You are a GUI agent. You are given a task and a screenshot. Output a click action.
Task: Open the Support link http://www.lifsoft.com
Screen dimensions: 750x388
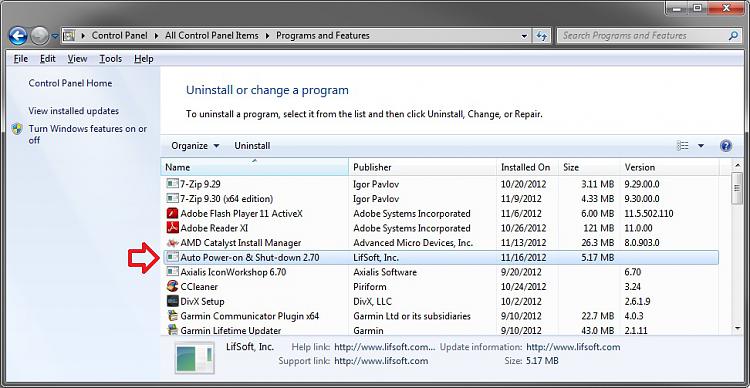coord(381,361)
